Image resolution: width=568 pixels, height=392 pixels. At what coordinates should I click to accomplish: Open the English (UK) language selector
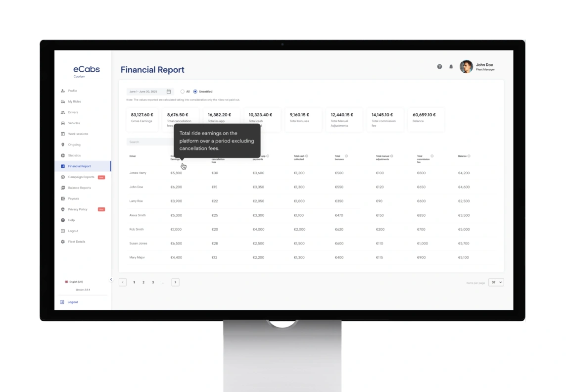click(74, 282)
